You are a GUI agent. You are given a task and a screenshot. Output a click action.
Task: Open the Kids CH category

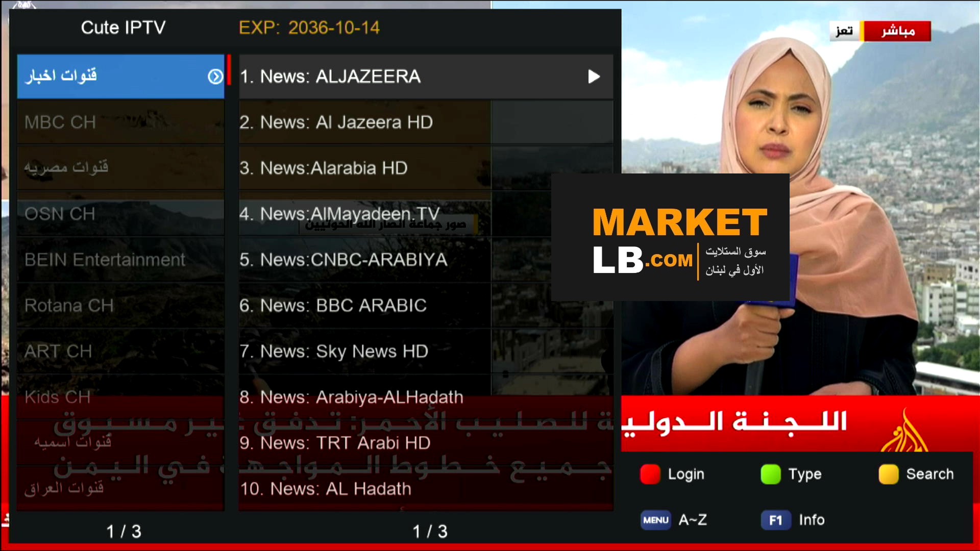pyautogui.click(x=120, y=397)
